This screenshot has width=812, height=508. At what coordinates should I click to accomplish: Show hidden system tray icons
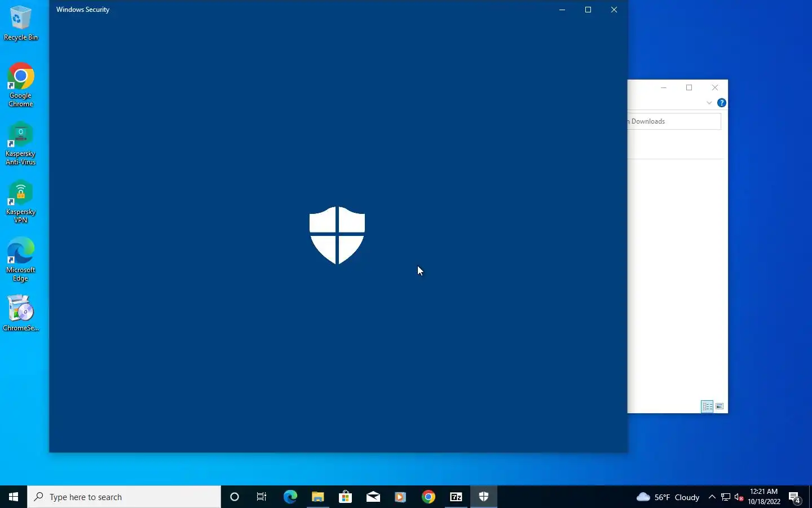(712, 497)
